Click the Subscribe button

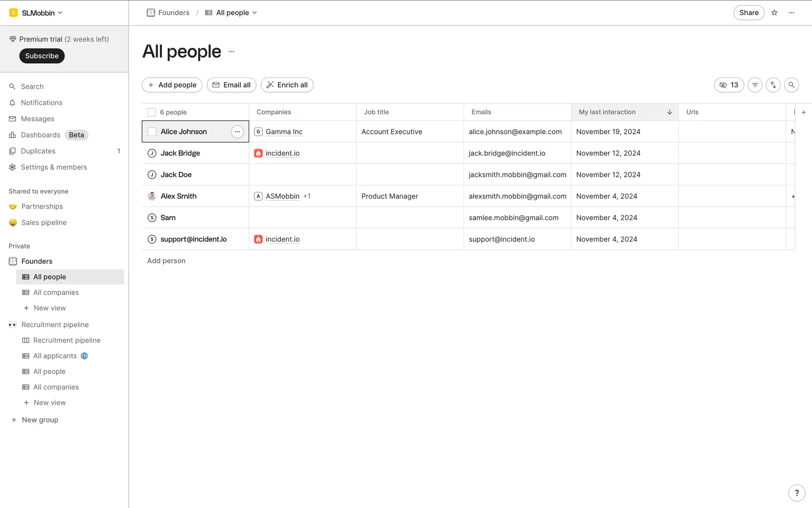(42, 56)
